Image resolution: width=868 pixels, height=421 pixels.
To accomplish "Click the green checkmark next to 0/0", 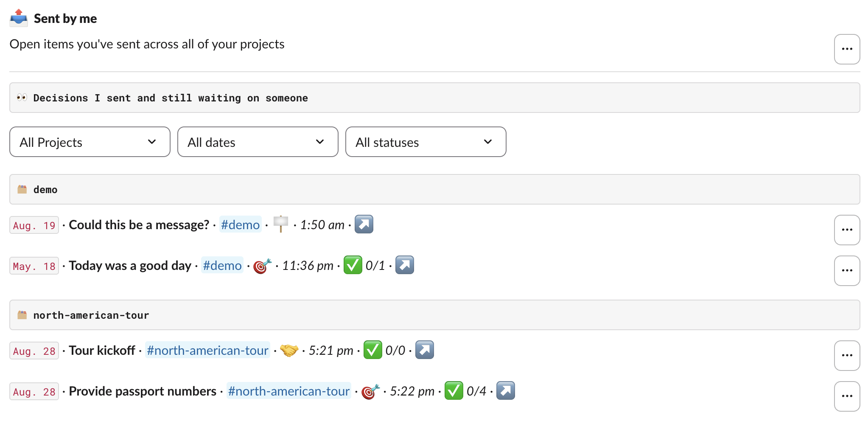I will pyautogui.click(x=373, y=350).
